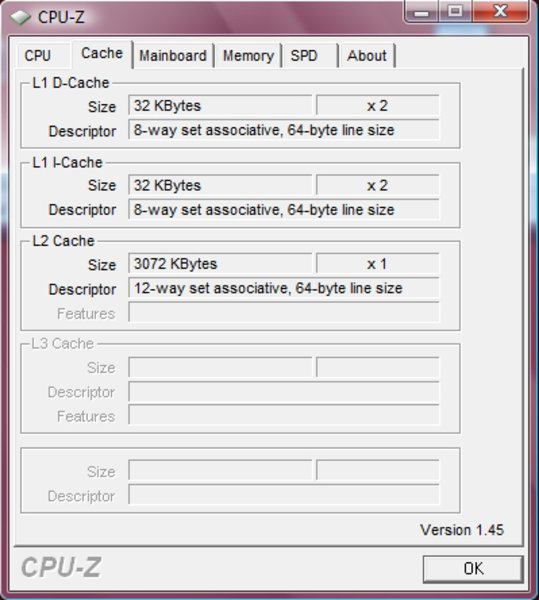Open the Mainboard tab
Image resolution: width=539 pixels, height=600 pixels.
(x=173, y=56)
